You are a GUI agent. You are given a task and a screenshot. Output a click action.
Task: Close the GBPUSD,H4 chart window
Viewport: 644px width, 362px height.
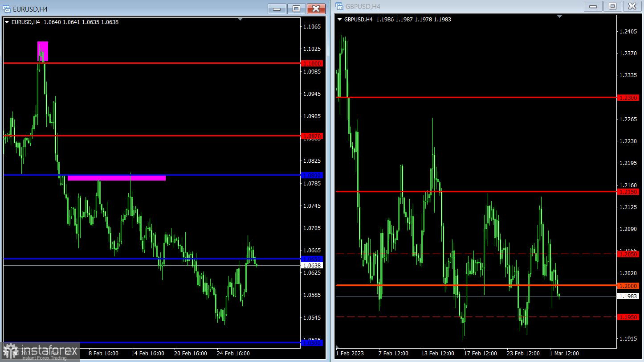[x=632, y=6]
